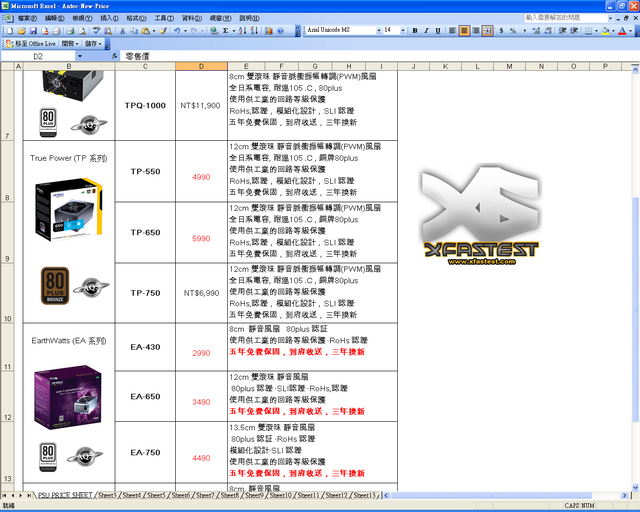Click the TP-550 price cell 4990

point(201,171)
